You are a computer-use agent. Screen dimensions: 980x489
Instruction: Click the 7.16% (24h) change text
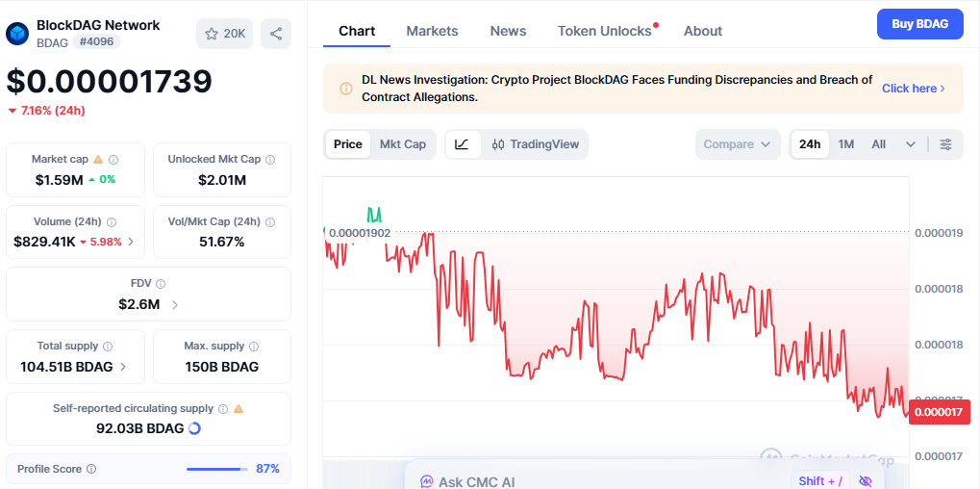tap(53, 111)
